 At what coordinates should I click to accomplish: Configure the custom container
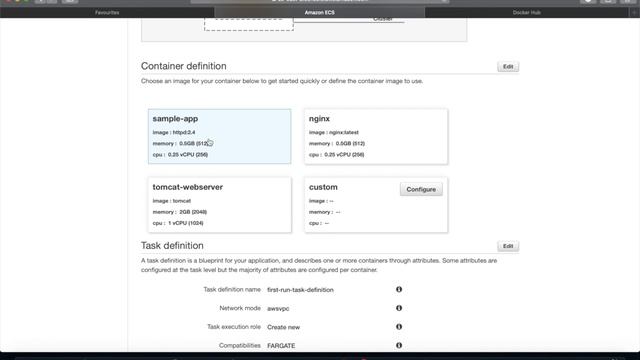coord(421,189)
